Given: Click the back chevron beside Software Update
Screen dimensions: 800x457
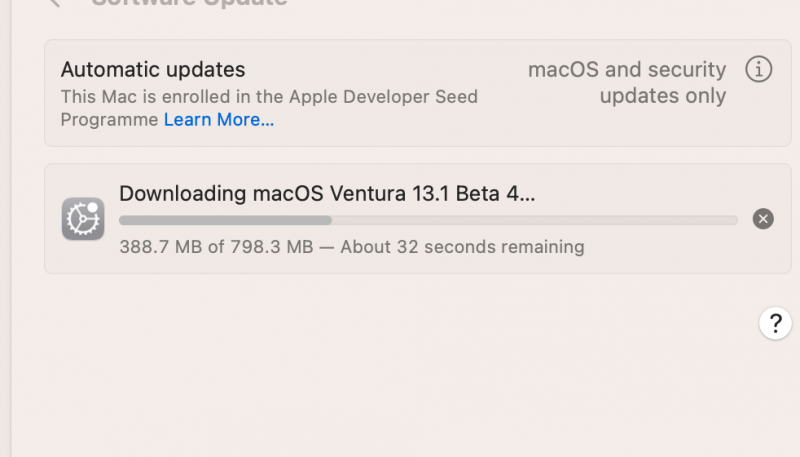Looking at the screenshot, I should pyautogui.click(x=55, y=3).
